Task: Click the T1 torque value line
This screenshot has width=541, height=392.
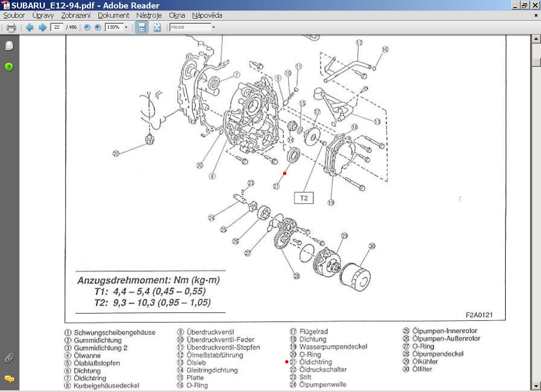Action: pyautogui.click(x=150, y=291)
